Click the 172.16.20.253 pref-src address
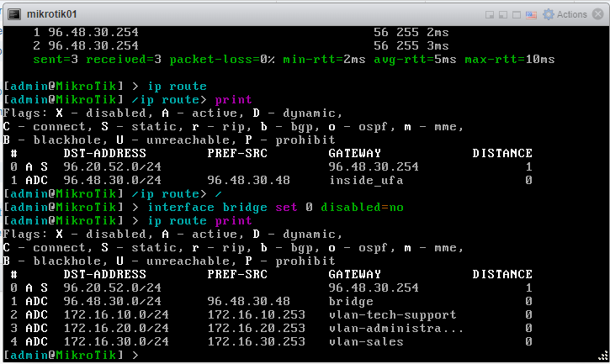 coord(257,328)
